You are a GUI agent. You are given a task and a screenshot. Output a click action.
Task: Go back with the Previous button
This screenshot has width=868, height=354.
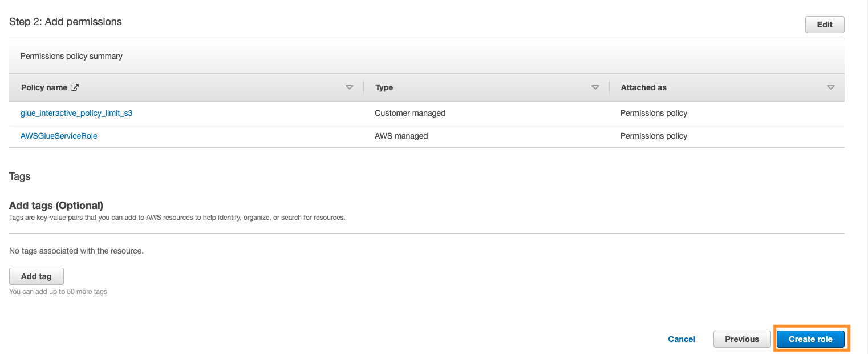(x=742, y=339)
